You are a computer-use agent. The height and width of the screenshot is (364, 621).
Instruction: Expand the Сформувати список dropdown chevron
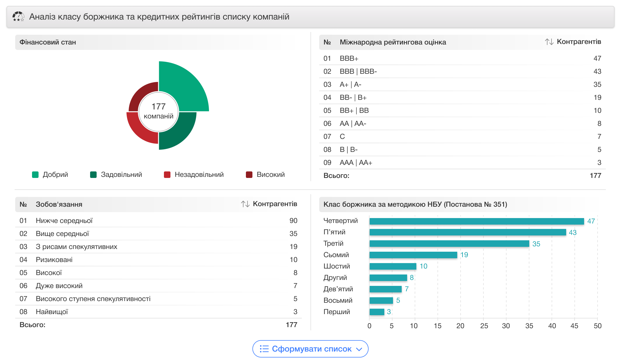(359, 349)
